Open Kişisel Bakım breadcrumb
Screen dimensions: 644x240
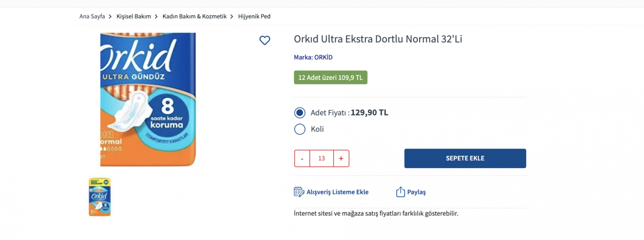[134, 17]
